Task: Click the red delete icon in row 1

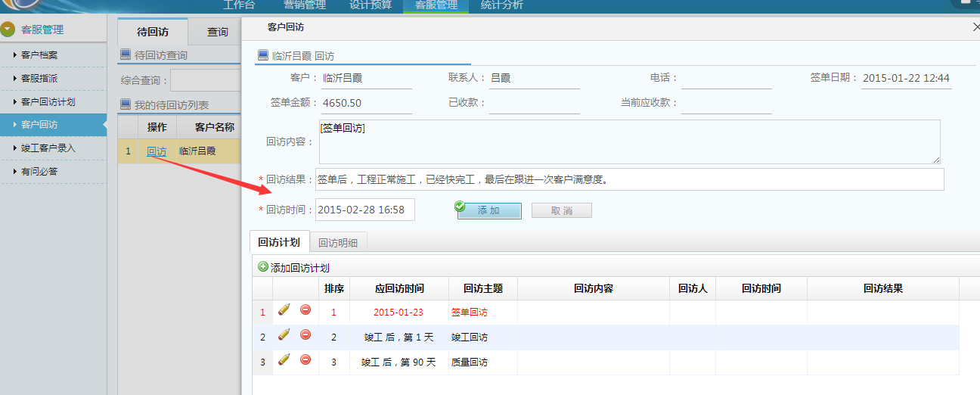Action: click(305, 310)
